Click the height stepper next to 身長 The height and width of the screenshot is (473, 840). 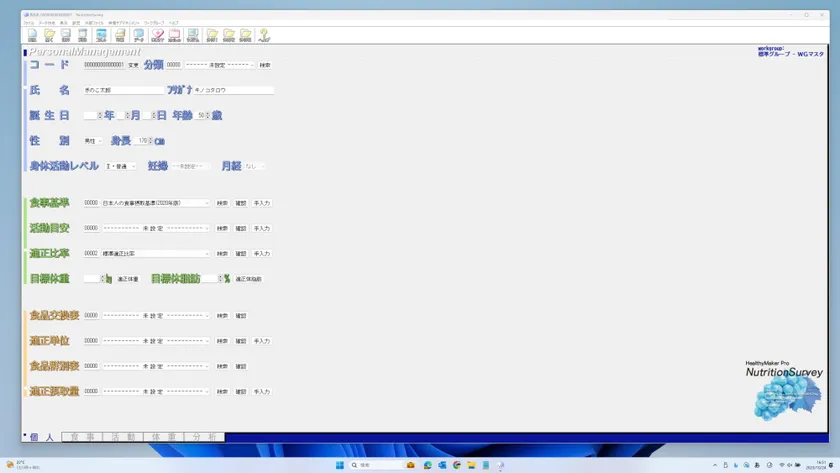151,141
